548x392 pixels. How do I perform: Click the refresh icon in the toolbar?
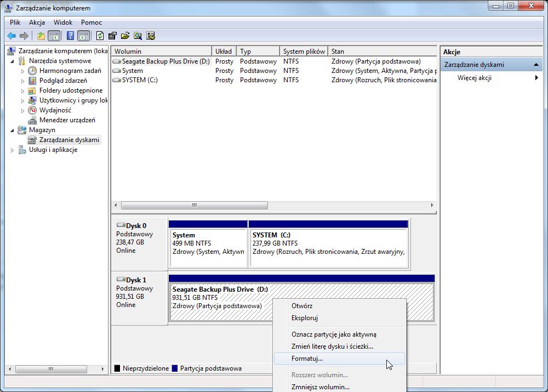(100, 36)
